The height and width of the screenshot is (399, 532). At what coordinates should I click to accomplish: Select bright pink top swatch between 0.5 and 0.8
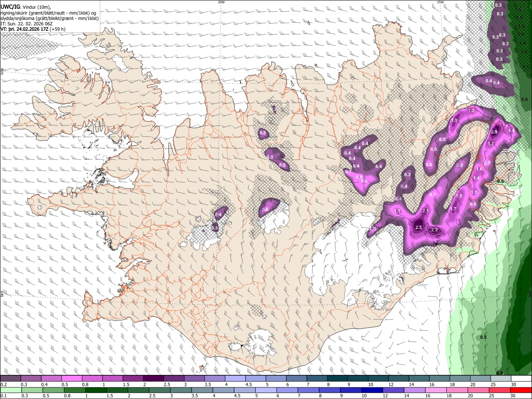tap(71, 379)
